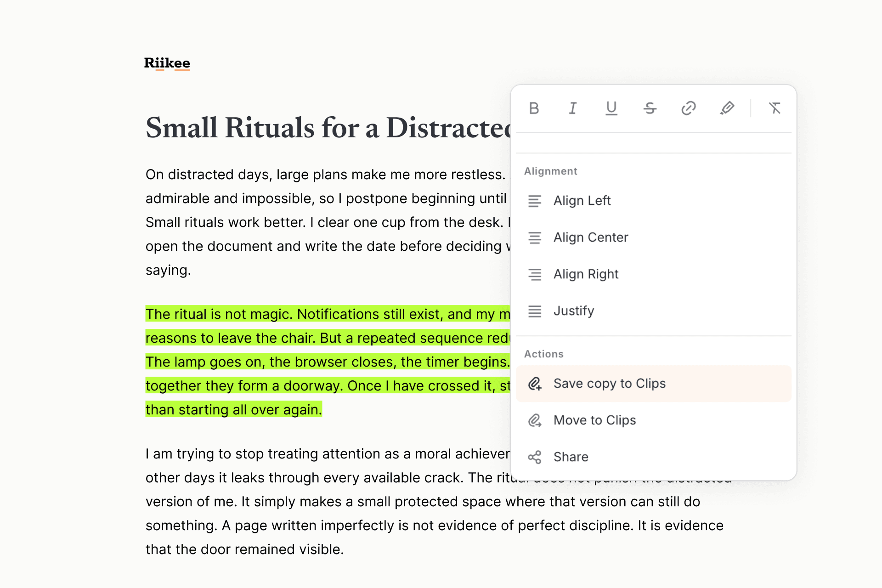The width and height of the screenshot is (882, 588).
Task: Click highlighted text 'than starting all over again.'
Action: (x=234, y=410)
